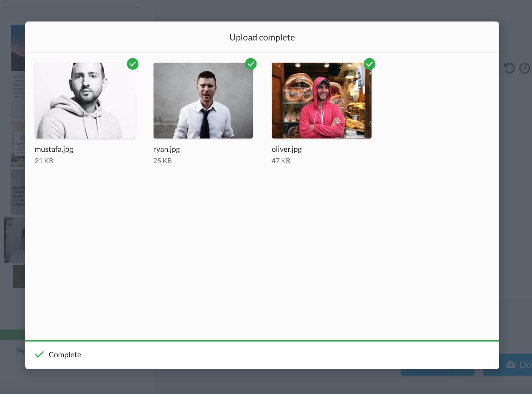Click the undo arrow icon

click(510, 67)
